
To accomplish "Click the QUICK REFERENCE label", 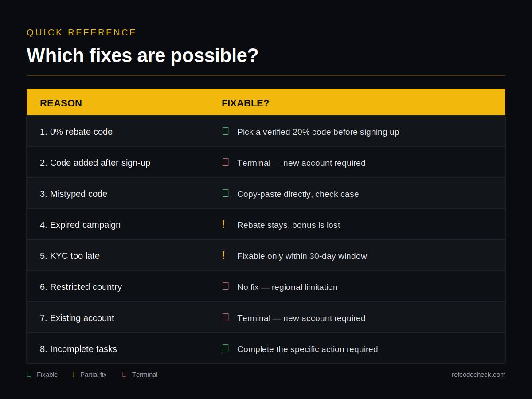I will coord(82,32).
